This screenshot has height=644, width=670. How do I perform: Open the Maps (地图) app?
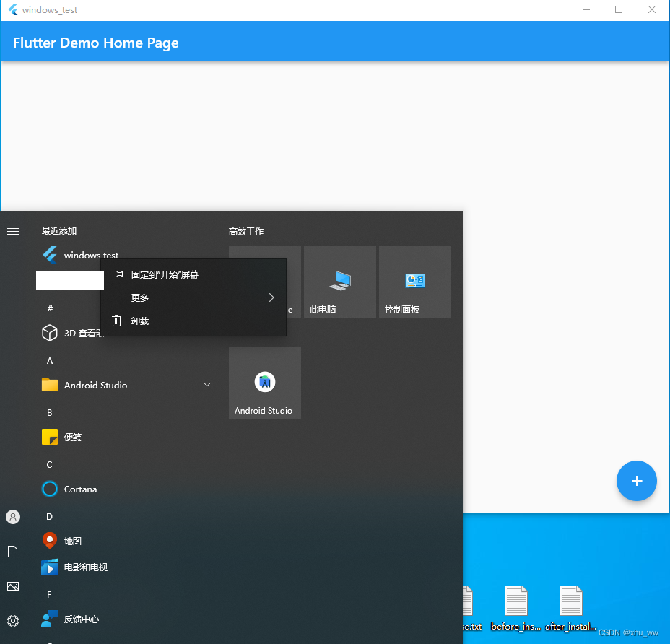pos(72,540)
